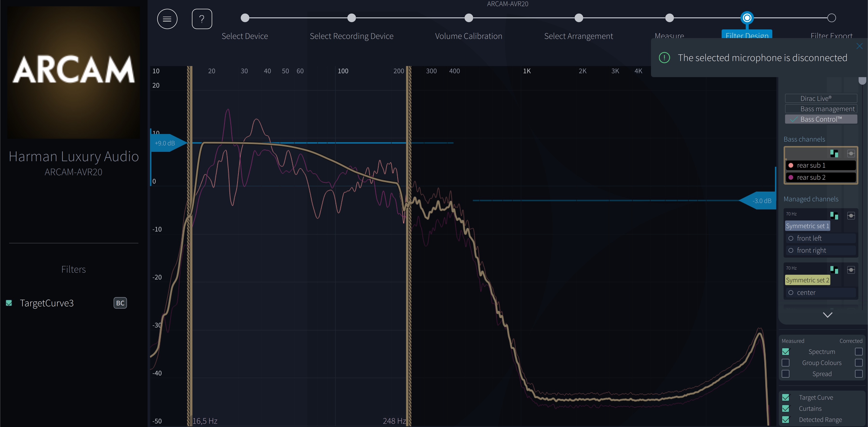The width and height of the screenshot is (868, 427).
Task: Click the -3.0 dB gain handle
Action: pyautogui.click(x=758, y=201)
